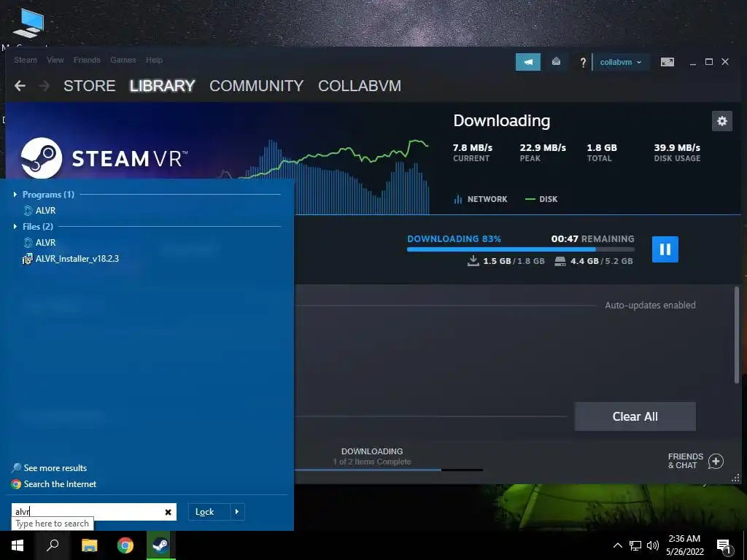The image size is (747, 560).
Task: Click the network tray icon
Action: [x=635, y=545]
